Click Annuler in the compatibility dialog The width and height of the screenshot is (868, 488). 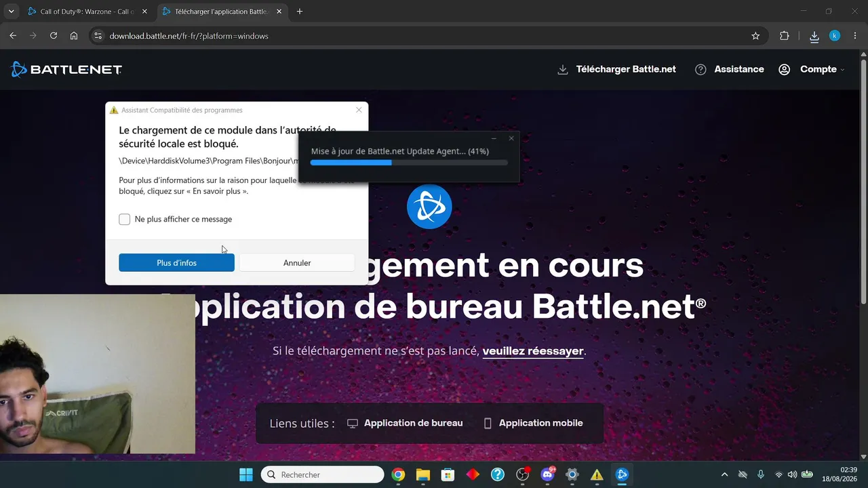coord(297,262)
